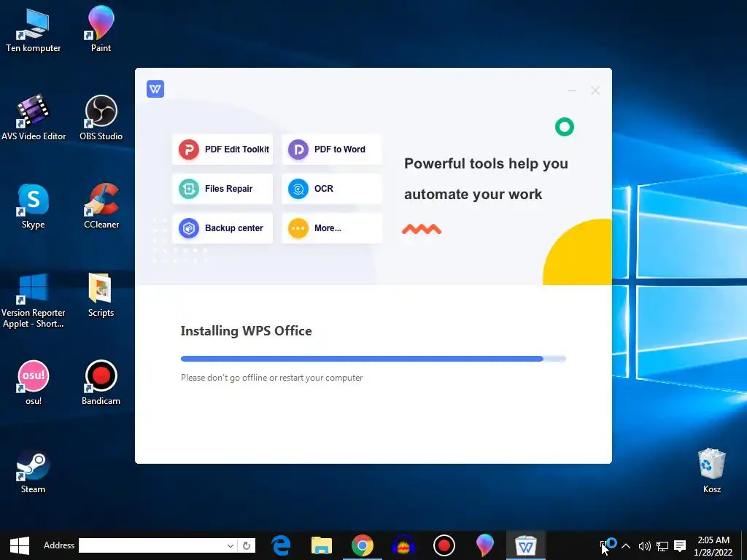Minimize the WPS installer window

(572, 90)
